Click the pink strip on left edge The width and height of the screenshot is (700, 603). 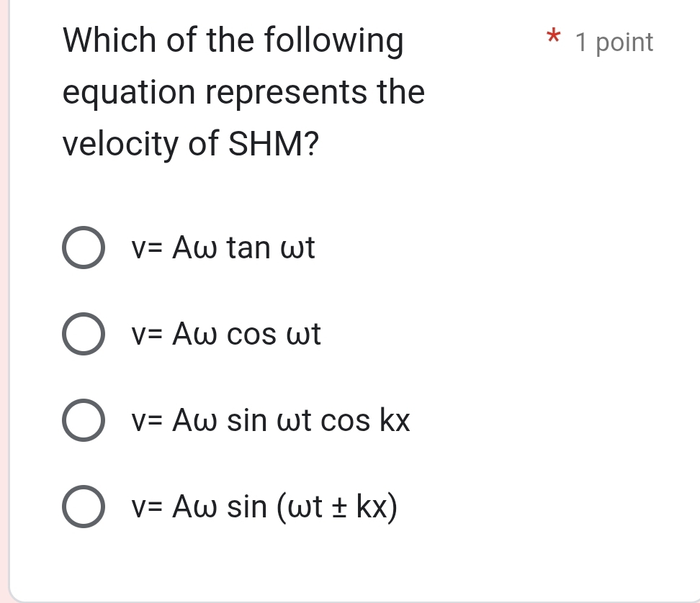pyautogui.click(x=4, y=288)
